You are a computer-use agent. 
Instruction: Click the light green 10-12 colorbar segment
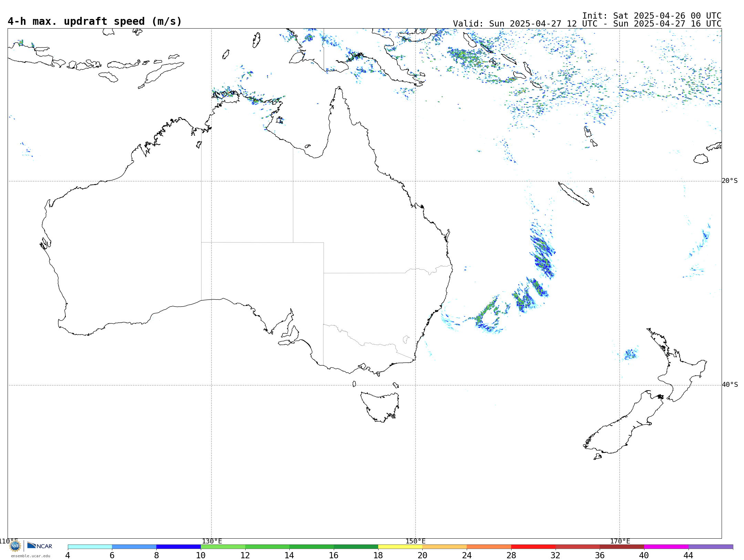click(223, 547)
